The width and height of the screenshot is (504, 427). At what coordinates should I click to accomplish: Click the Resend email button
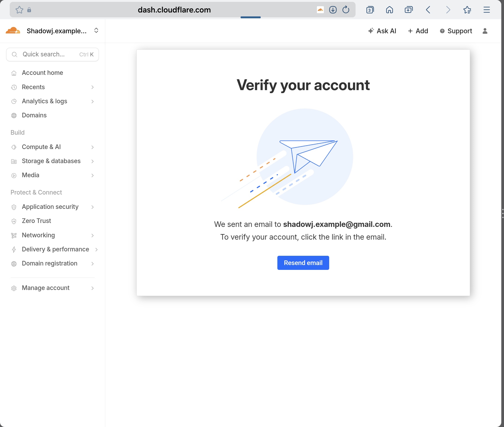(303, 263)
